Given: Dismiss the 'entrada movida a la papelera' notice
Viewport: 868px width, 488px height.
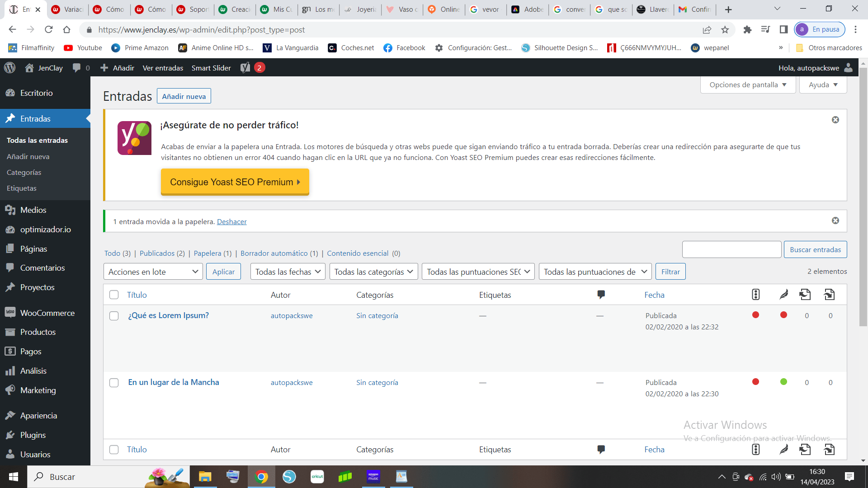Looking at the screenshot, I should coord(835,221).
